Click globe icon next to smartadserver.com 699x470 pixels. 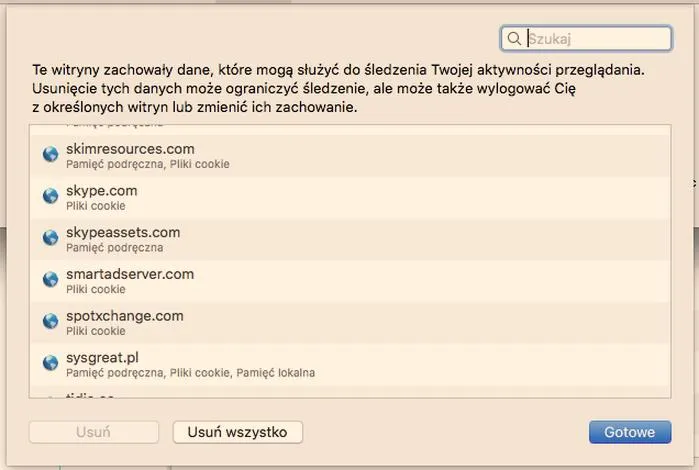[50, 280]
